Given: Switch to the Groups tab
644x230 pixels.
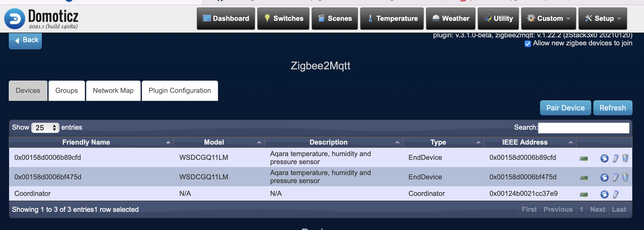Looking at the screenshot, I should click(x=67, y=91).
